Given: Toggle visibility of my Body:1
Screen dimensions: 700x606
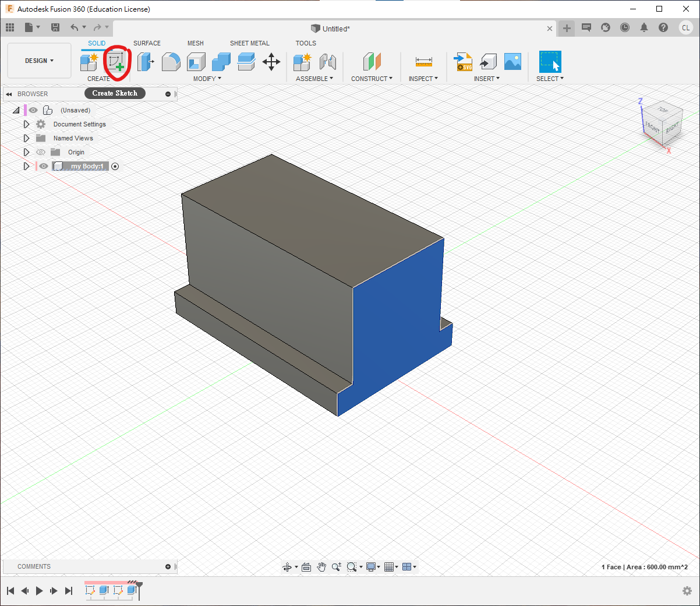Looking at the screenshot, I should (44, 167).
